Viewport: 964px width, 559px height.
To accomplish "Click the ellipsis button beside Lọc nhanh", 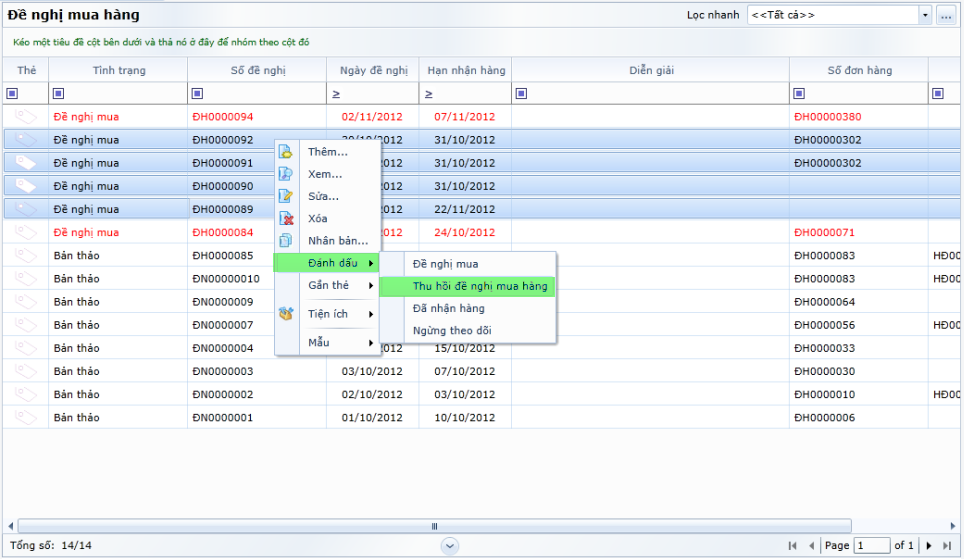I will pyautogui.click(x=945, y=15).
